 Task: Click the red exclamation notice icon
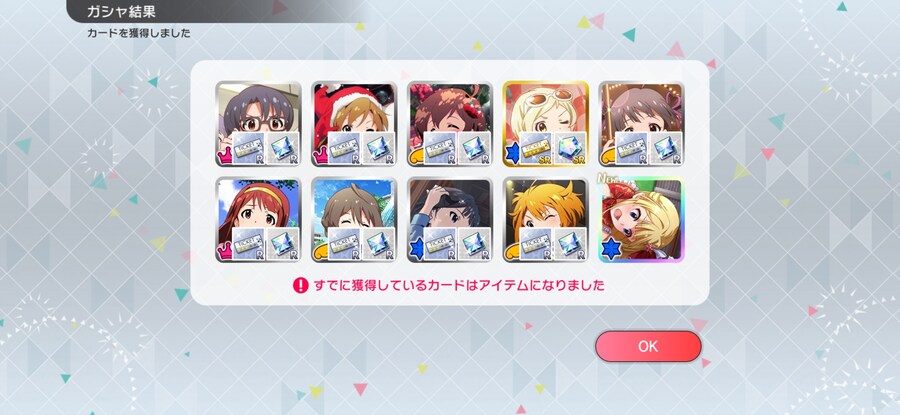click(301, 285)
